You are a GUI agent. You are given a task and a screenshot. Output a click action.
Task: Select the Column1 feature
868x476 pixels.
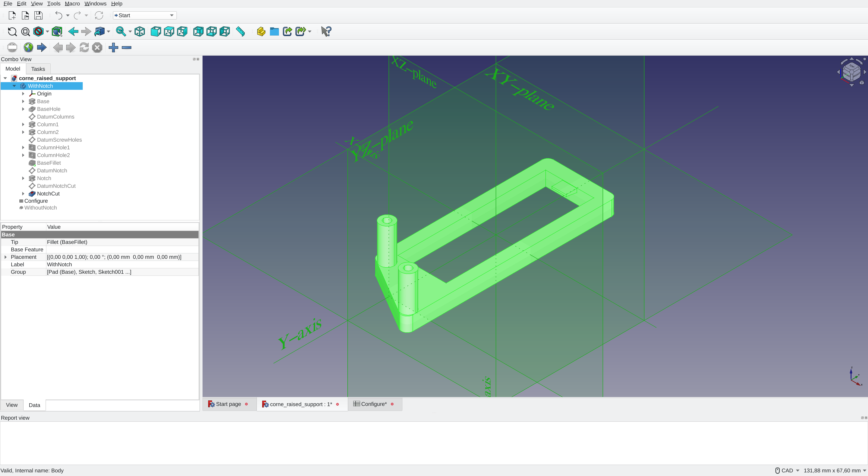tap(47, 124)
